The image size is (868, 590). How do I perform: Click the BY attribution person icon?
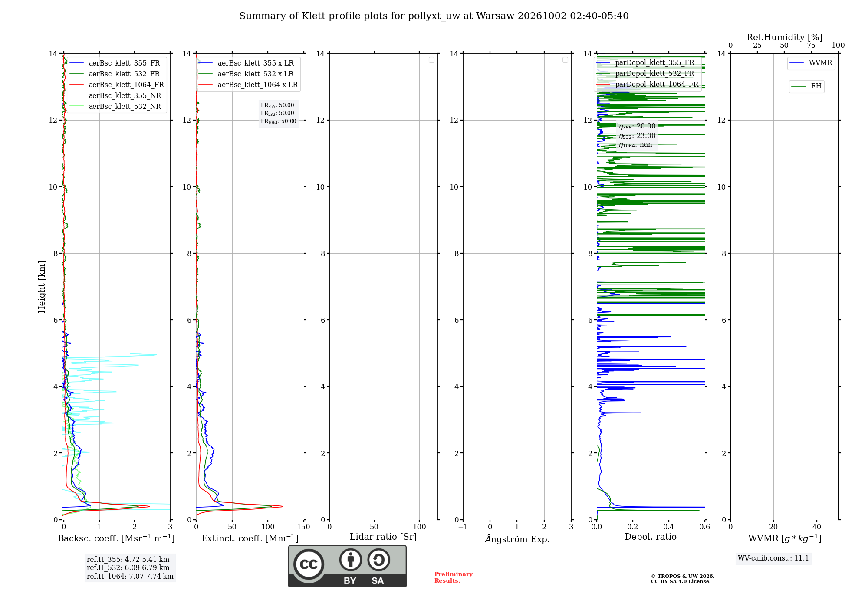coord(351,560)
